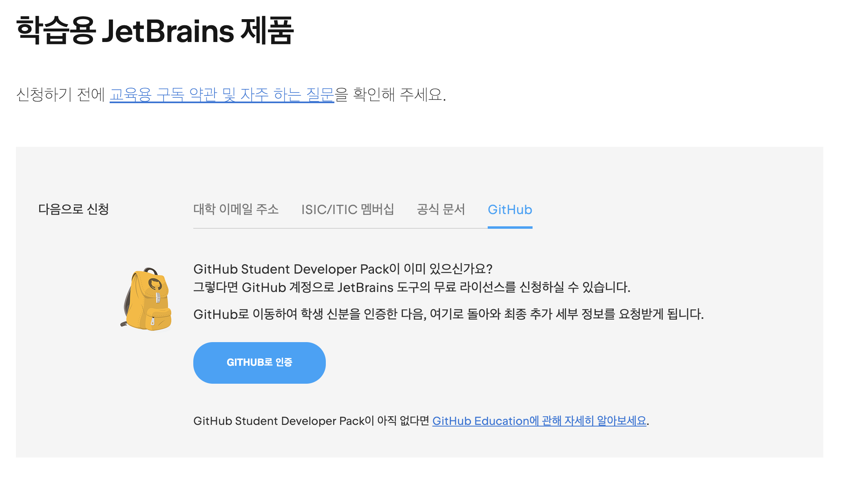Click the 그렇다면 GitHub 계정으로 description line
This screenshot has width=849, height=504.
[412, 287]
